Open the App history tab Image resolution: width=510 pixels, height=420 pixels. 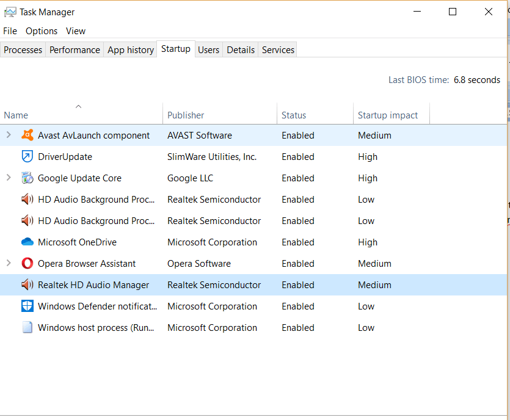pos(131,49)
